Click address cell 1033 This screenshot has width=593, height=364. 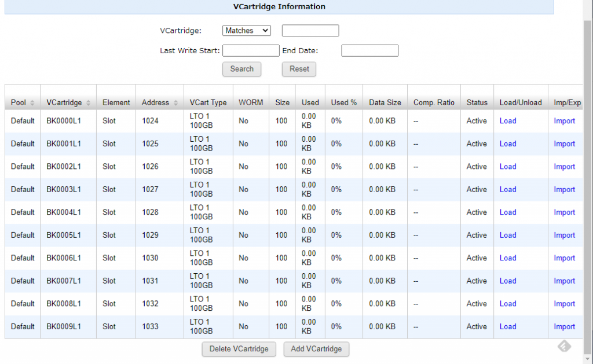pos(150,327)
